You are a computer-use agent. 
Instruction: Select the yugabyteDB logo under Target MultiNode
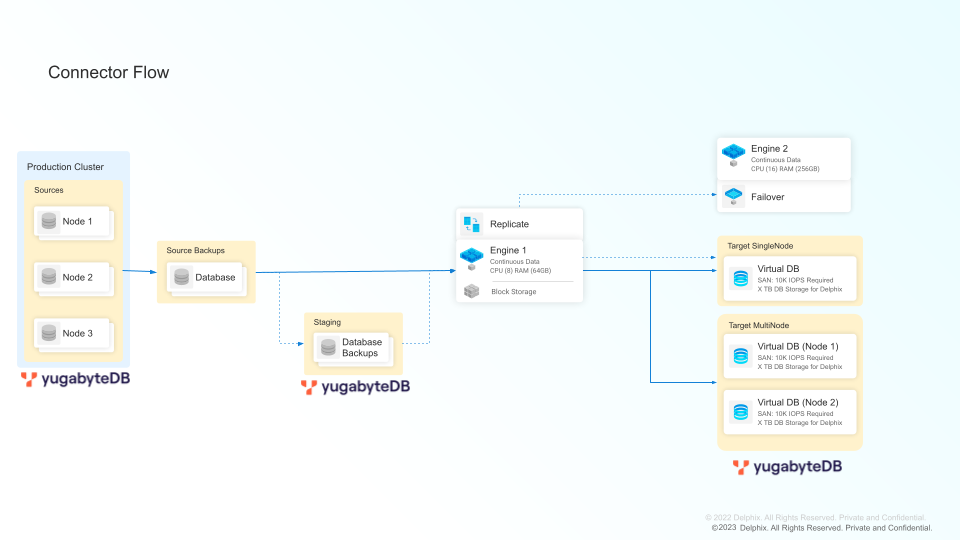pos(787,467)
